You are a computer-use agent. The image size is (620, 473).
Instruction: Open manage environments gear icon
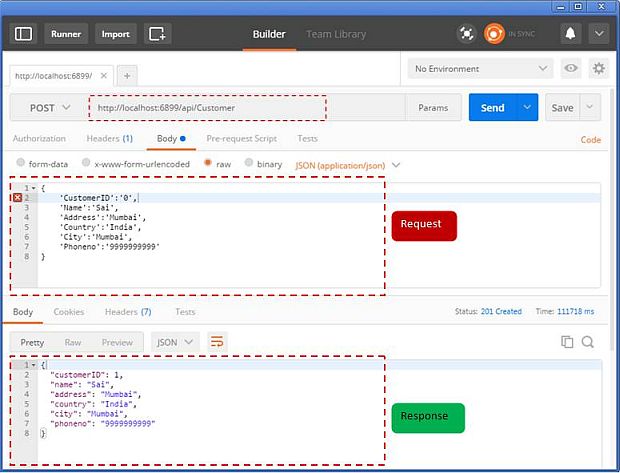599,68
